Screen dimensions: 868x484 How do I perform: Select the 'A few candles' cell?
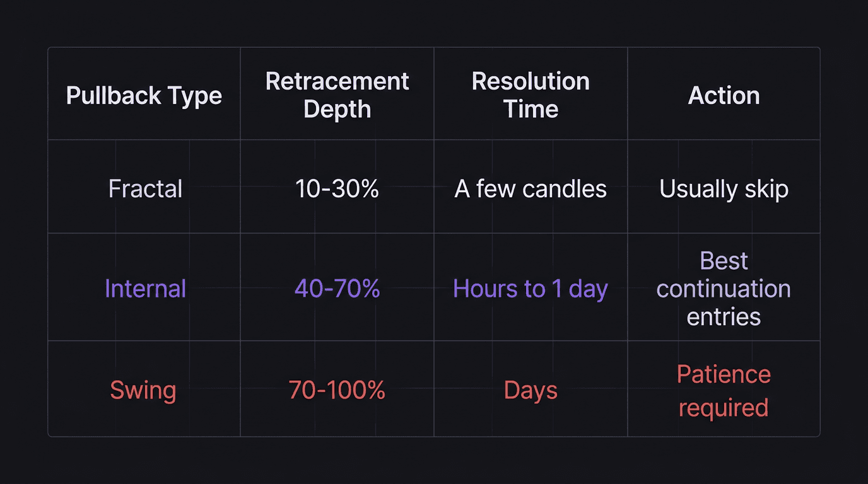531,189
